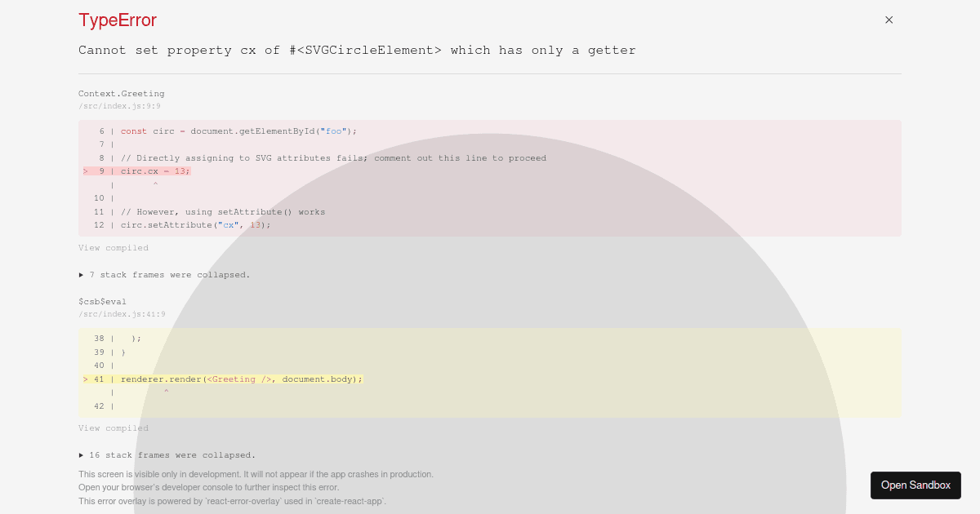
Task: Click code line 39 closing brace
Action: (123, 352)
